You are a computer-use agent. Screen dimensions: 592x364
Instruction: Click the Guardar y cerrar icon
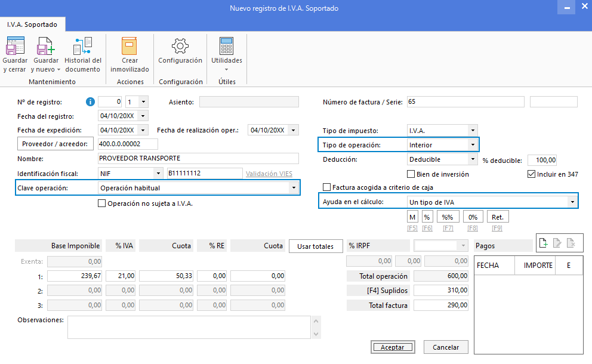pyautogui.click(x=15, y=46)
